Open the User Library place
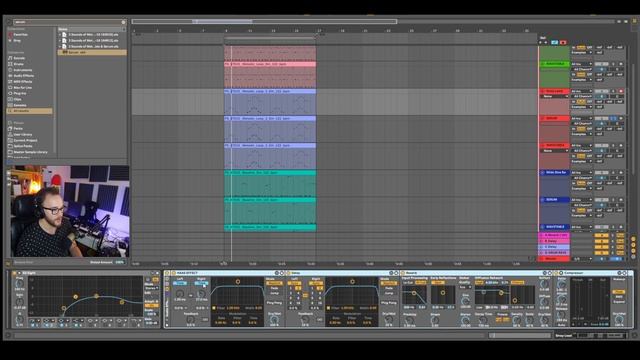This screenshot has height=360, width=640. click(22, 134)
